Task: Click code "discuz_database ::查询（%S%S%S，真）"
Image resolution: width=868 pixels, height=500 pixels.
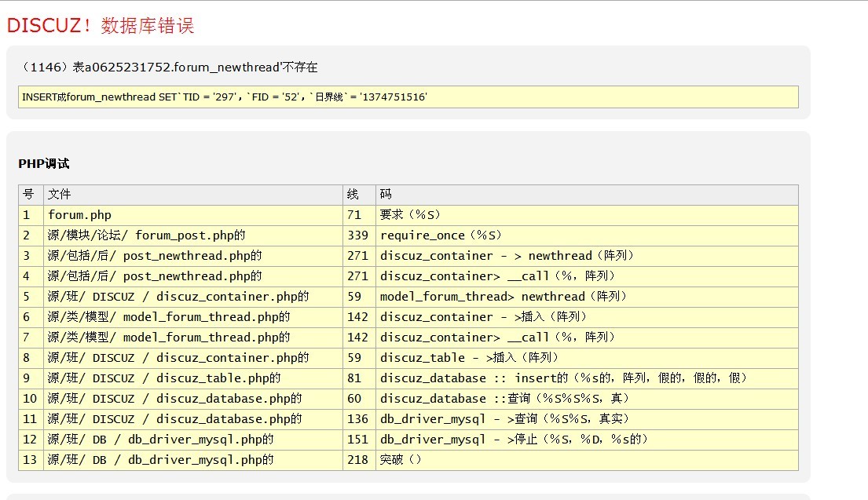Action: point(505,399)
